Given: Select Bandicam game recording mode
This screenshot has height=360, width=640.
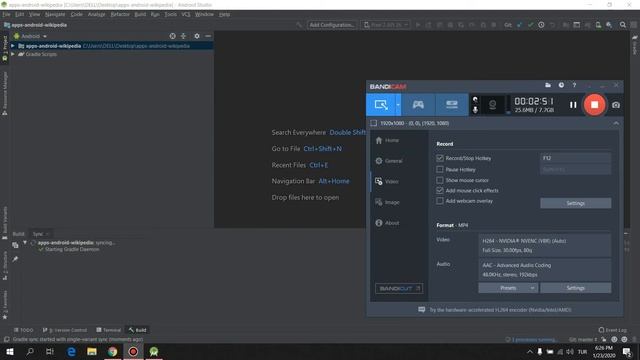Looking at the screenshot, I should coord(418,104).
